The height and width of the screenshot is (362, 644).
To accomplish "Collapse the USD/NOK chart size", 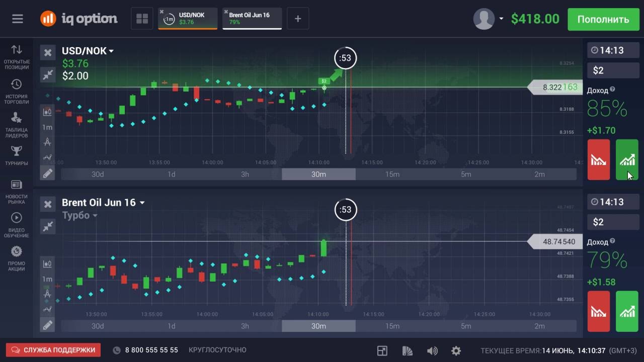I will point(48,75).
